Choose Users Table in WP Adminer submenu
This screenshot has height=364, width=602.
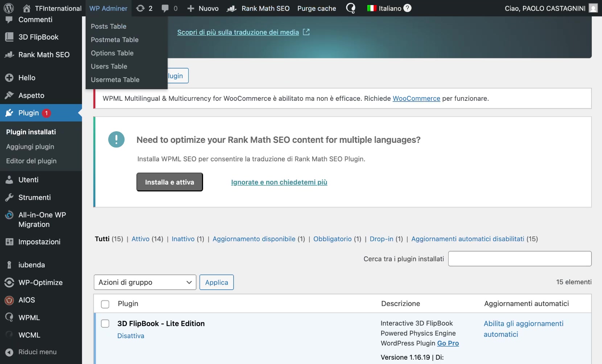(109, 66)
